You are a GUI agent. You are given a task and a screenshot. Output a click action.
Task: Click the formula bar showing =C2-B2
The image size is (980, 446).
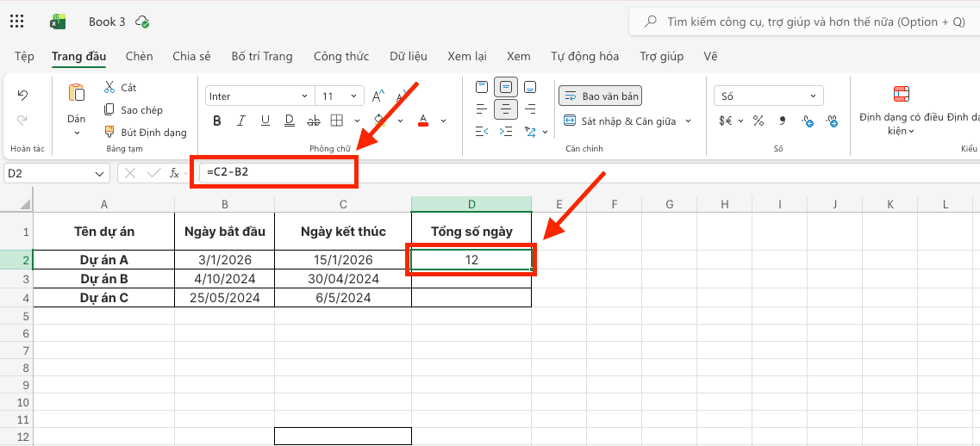pyautogui.click(x=588, y=173)
